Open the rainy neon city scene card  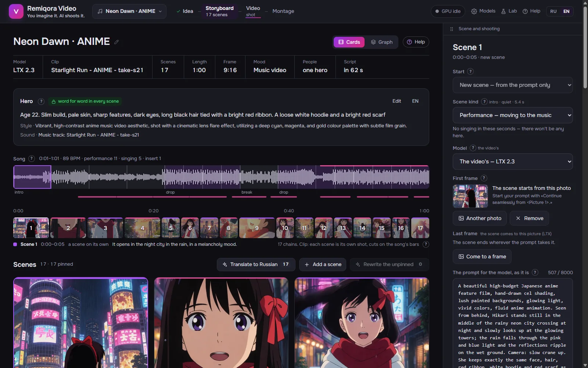(80, 323)
